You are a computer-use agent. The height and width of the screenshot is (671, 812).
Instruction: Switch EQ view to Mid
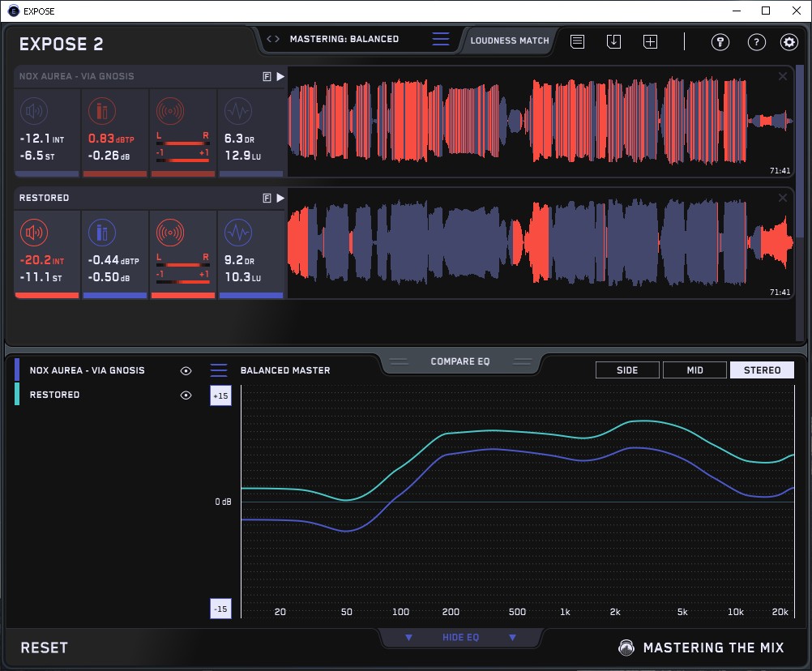tap(694, 370)
